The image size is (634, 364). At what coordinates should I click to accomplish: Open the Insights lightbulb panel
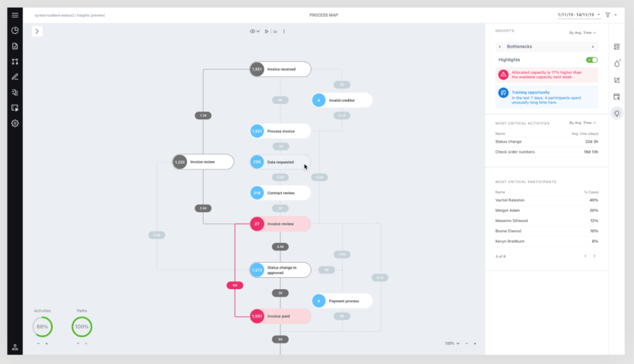pyautogui.click(x=617, y=113)
